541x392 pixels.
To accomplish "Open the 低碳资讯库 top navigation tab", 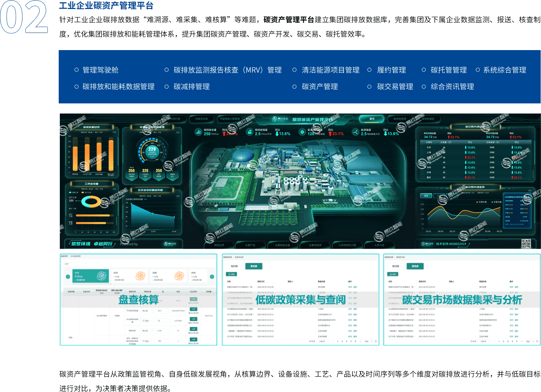I will 201,119.
